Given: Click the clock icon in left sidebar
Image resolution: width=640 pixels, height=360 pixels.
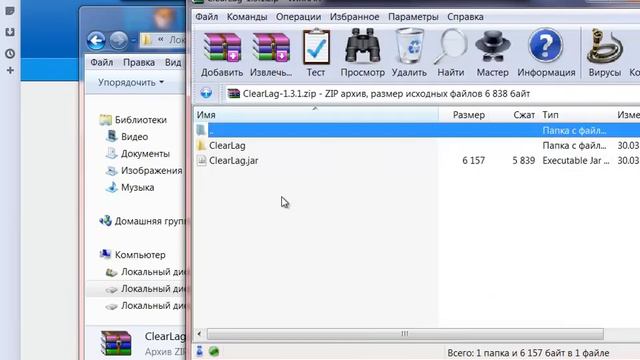Looking at the screenshot, I should tap(10, 53).
